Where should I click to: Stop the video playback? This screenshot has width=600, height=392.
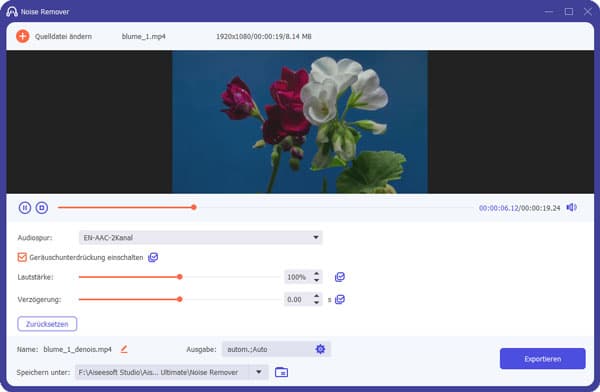tap(42, 207)
